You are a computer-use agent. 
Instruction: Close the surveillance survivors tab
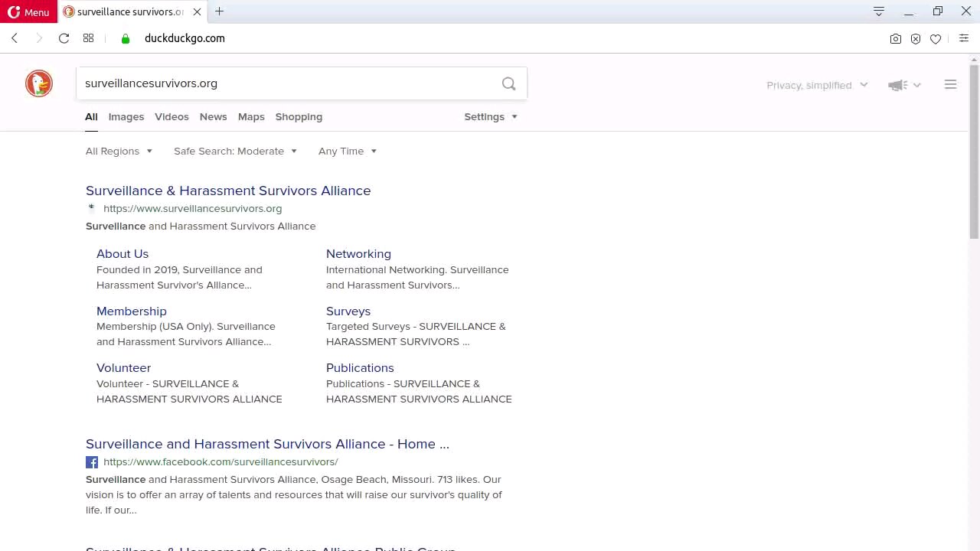pos(198,11)
